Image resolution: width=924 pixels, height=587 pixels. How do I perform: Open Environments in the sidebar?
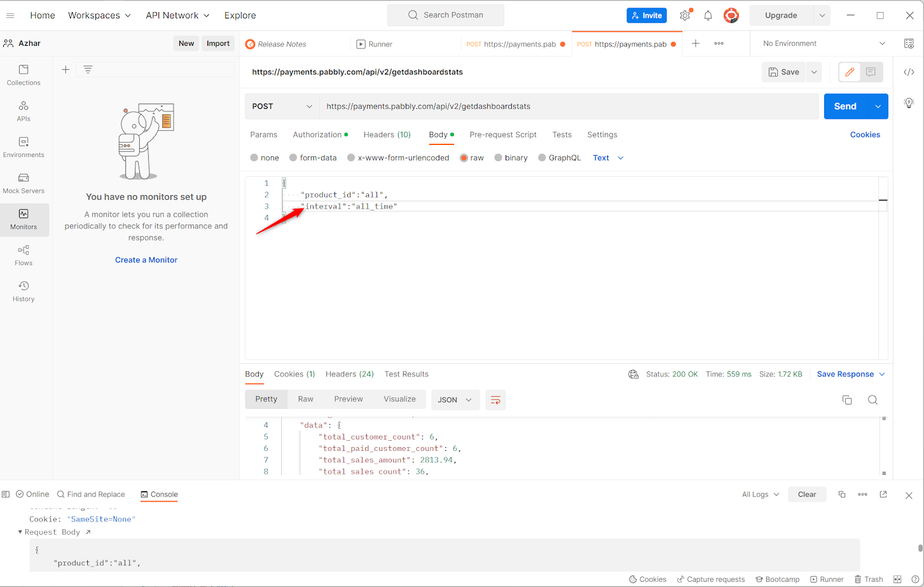(24, 147)
